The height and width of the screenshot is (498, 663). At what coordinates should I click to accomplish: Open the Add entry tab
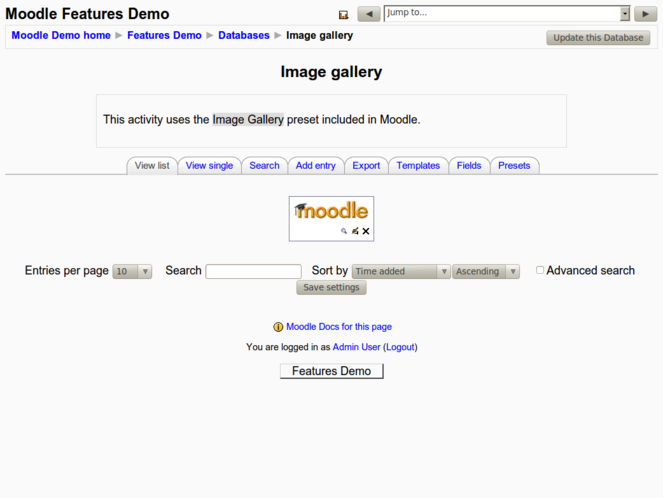(316, 166)
